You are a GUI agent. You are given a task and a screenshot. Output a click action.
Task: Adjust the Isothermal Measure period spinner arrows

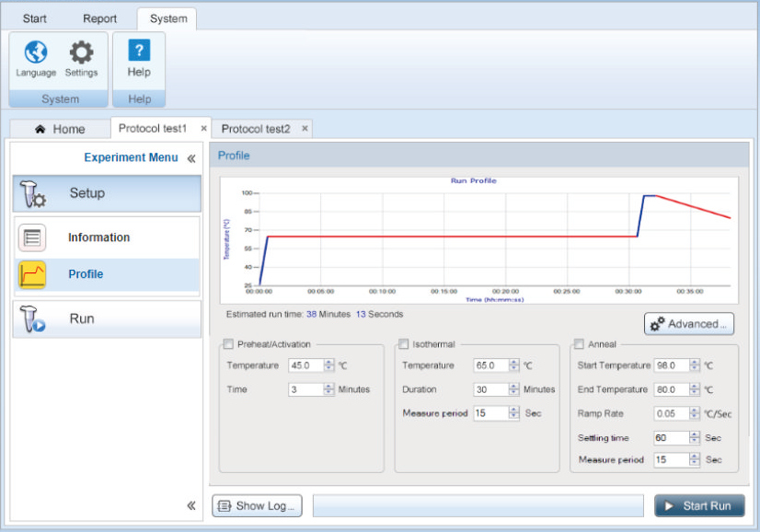[514, 413]
